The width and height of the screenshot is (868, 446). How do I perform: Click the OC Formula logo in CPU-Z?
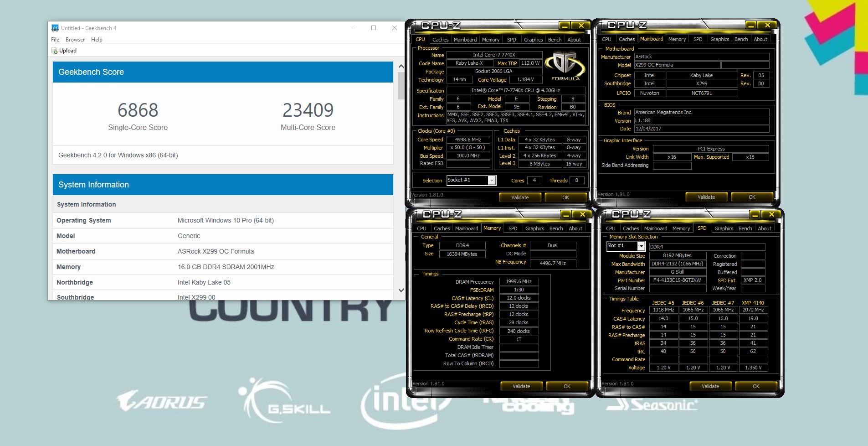[x=565, y=66]
